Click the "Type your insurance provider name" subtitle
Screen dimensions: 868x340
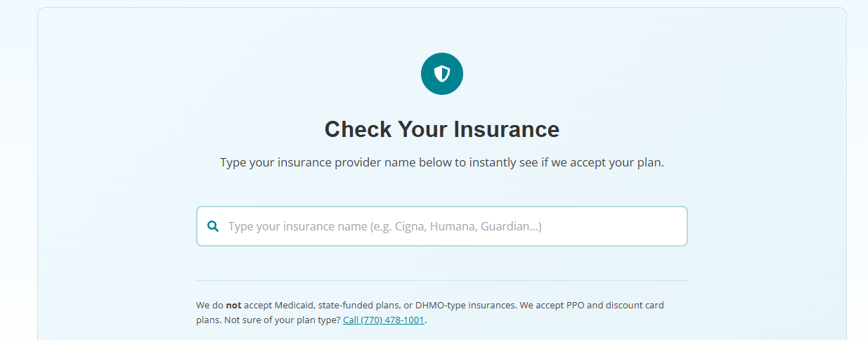point(441,162)
